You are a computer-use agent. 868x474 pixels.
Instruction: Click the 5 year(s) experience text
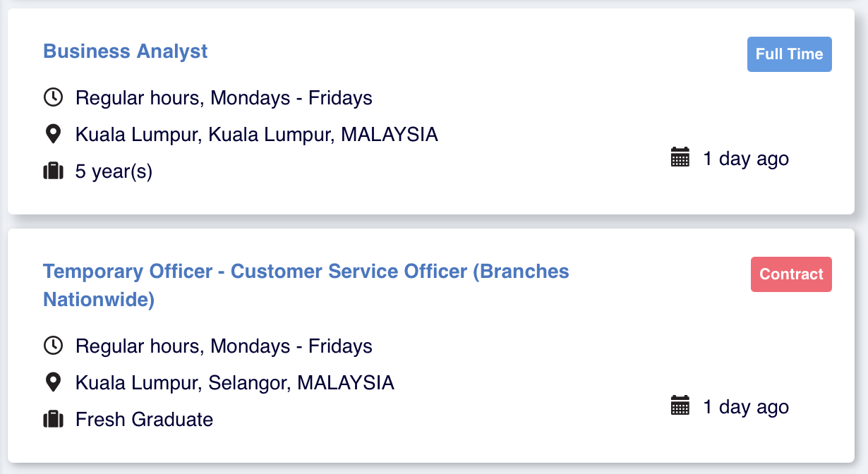point(114,171)
